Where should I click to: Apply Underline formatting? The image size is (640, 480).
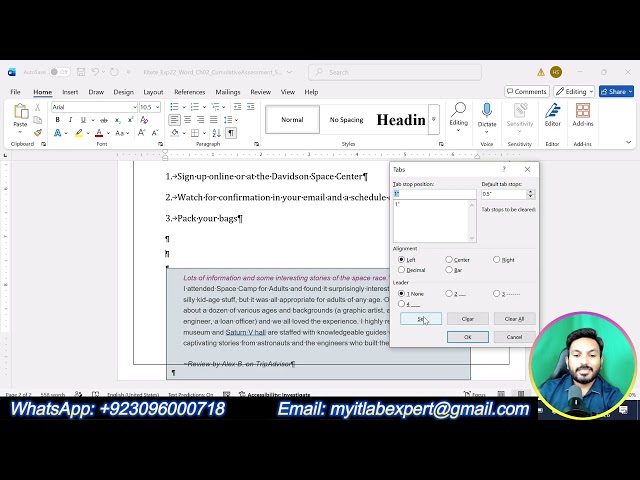tap(83, 120)
